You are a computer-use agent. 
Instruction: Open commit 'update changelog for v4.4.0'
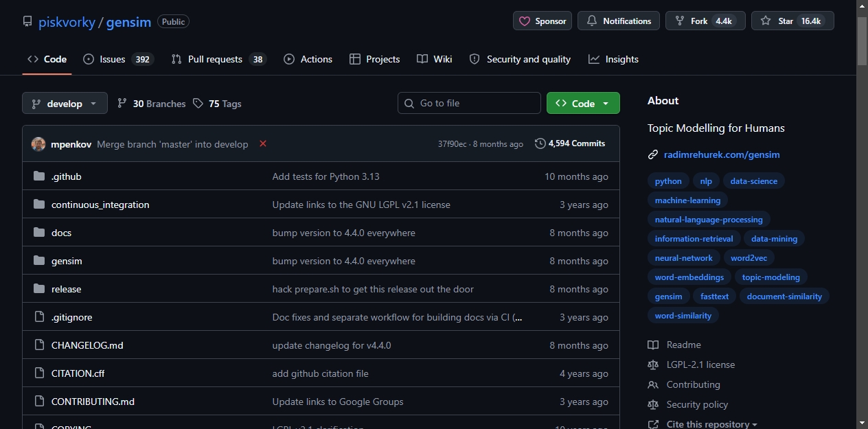[x=332, y=345]
